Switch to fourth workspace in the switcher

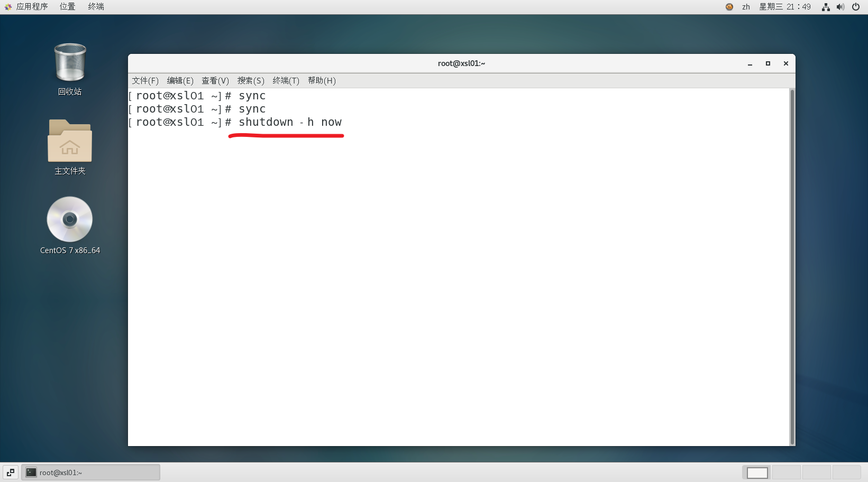point(847,472)
